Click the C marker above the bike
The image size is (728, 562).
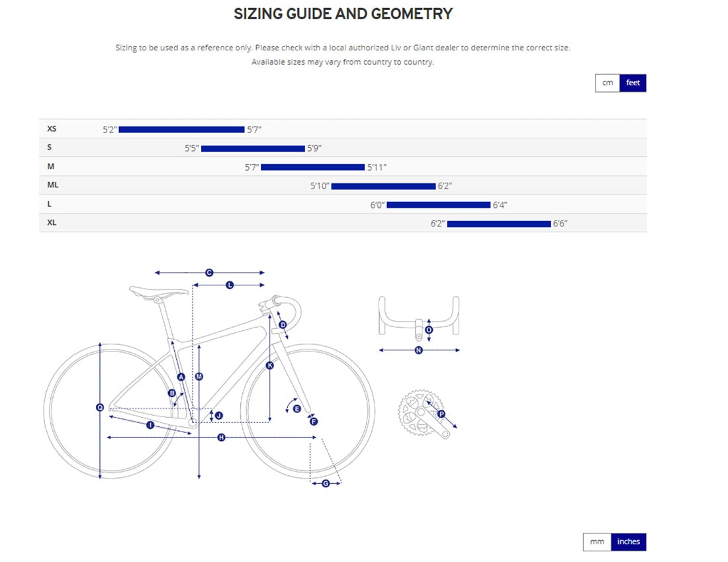[x=209, y=273]
